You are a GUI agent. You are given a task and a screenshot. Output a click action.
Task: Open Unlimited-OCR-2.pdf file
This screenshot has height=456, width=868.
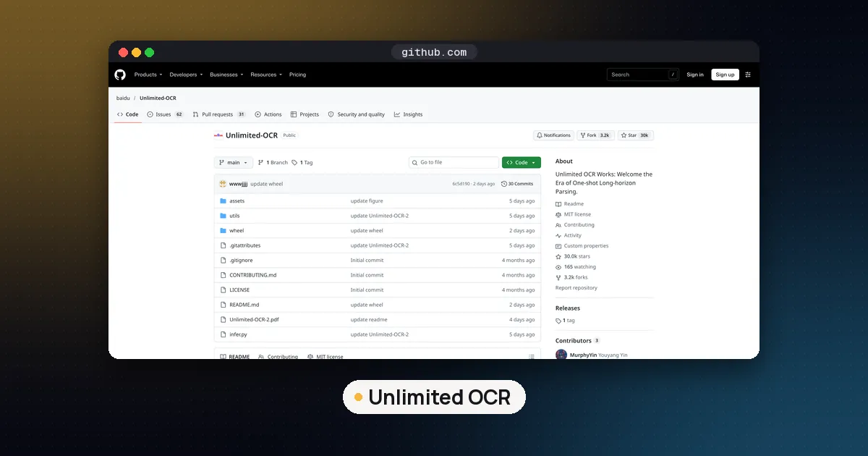pyautogui.click(x=253, y=320)
